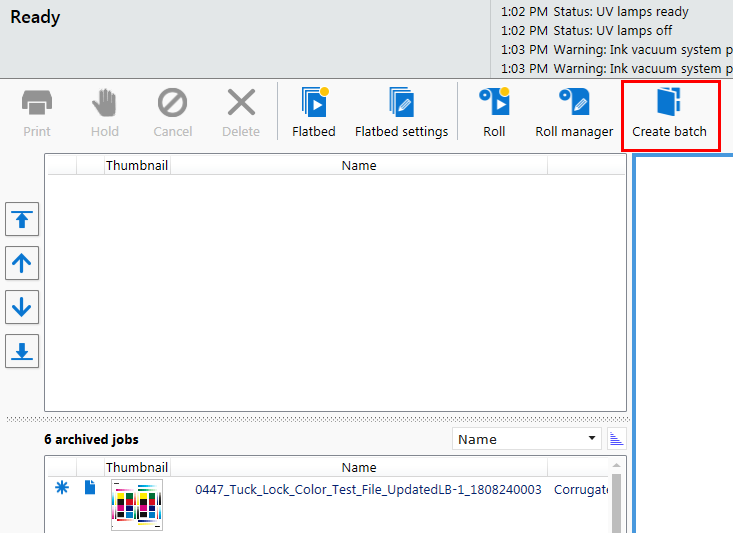The width and height of the screenshot is (733, 533).
Task: Move selected job up one position
Action: tap(22, 264)
